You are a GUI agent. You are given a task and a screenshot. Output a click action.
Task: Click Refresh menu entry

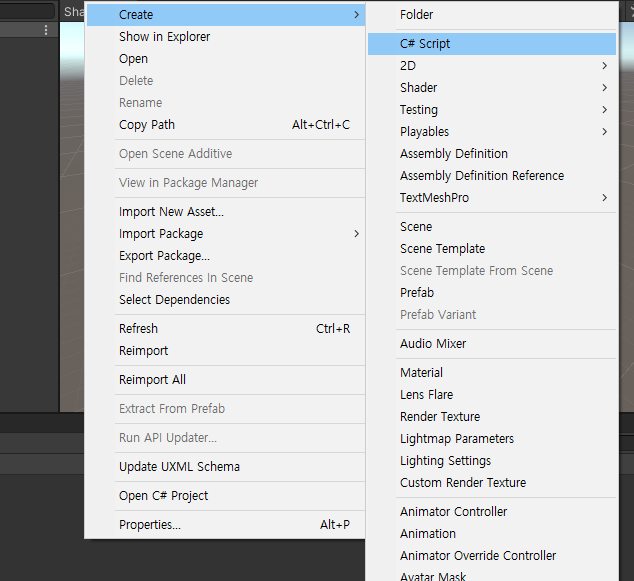pos(226,329)
